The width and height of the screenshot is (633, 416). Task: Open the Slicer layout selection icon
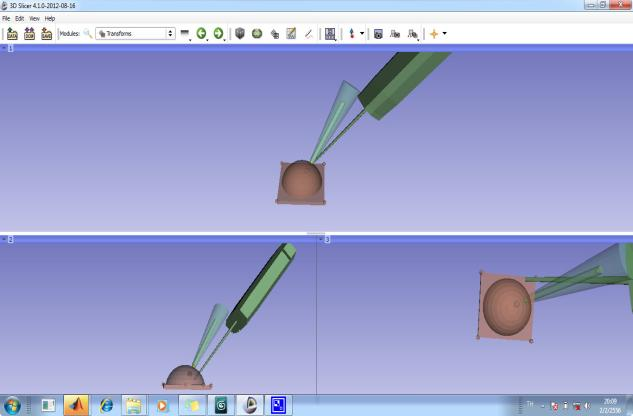(x=330, y=33)
